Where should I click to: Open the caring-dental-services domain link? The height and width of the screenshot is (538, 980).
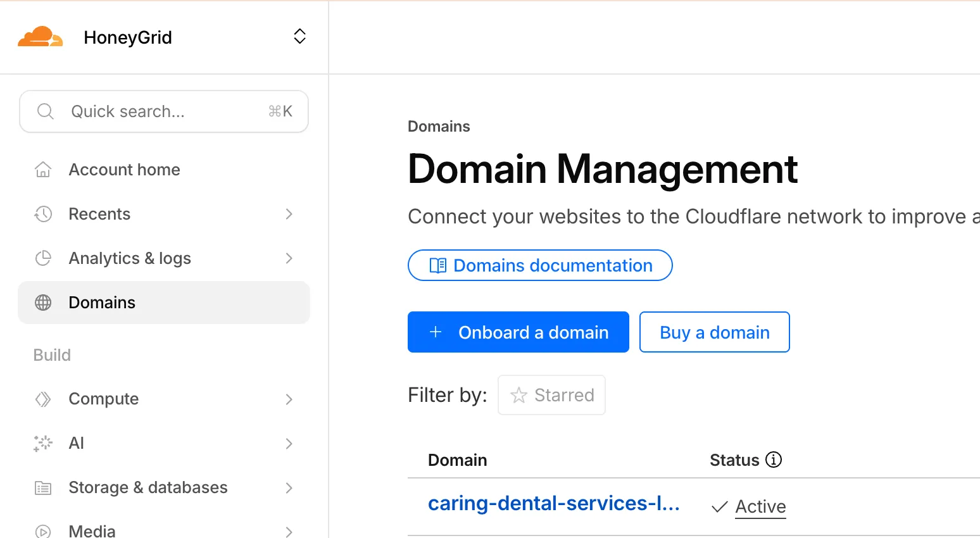554,503
